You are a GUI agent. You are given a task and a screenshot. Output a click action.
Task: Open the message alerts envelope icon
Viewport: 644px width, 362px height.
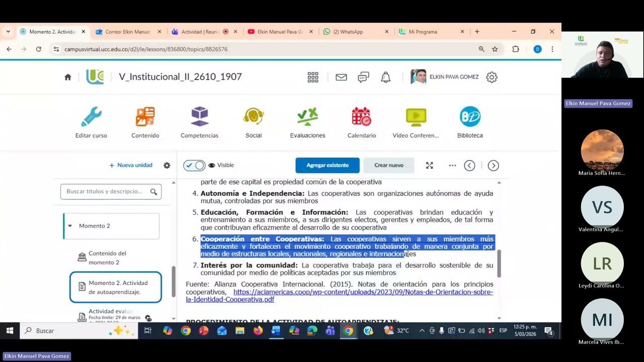click(x=341, y=77)
